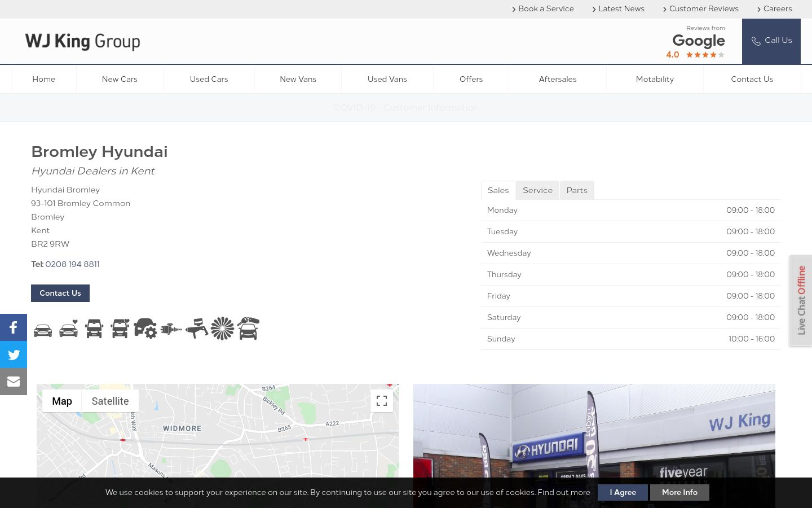The image size is (812, 508).
Task: Switch map to Satellite view
Action: coord(110,401)
